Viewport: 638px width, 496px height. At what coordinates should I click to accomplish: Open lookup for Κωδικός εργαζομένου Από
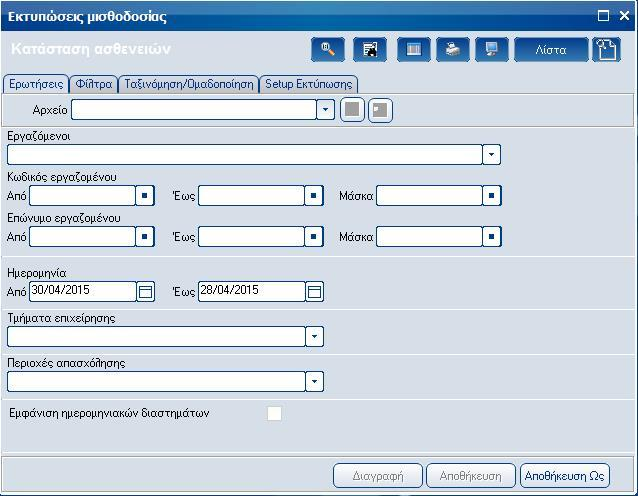click(x=145, y=196)
